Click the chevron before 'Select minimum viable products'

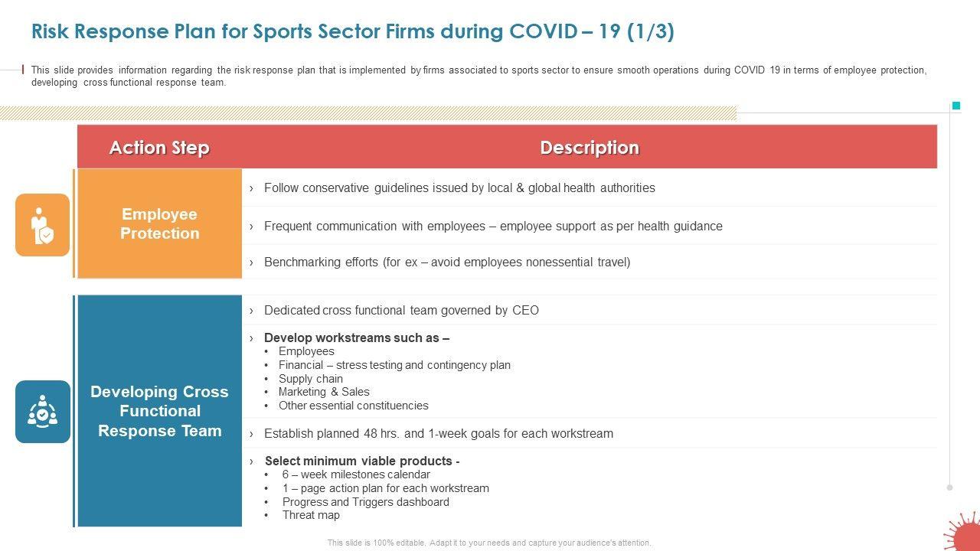click(x=251, y=461)
